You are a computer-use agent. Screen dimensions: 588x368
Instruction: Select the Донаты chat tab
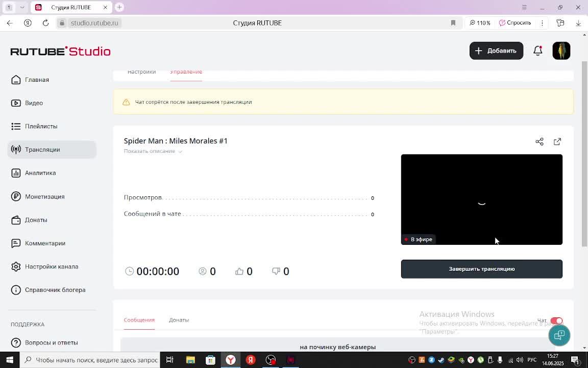(179, 320)
